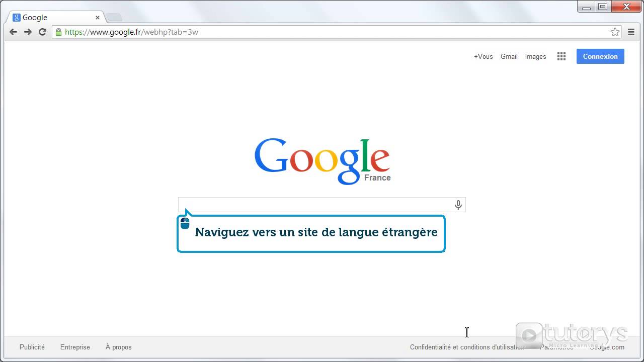Image resolution: width=644 pixels, height=362 pixels.
Task: Click the Google France logo
Action: [x=322, y=161]
